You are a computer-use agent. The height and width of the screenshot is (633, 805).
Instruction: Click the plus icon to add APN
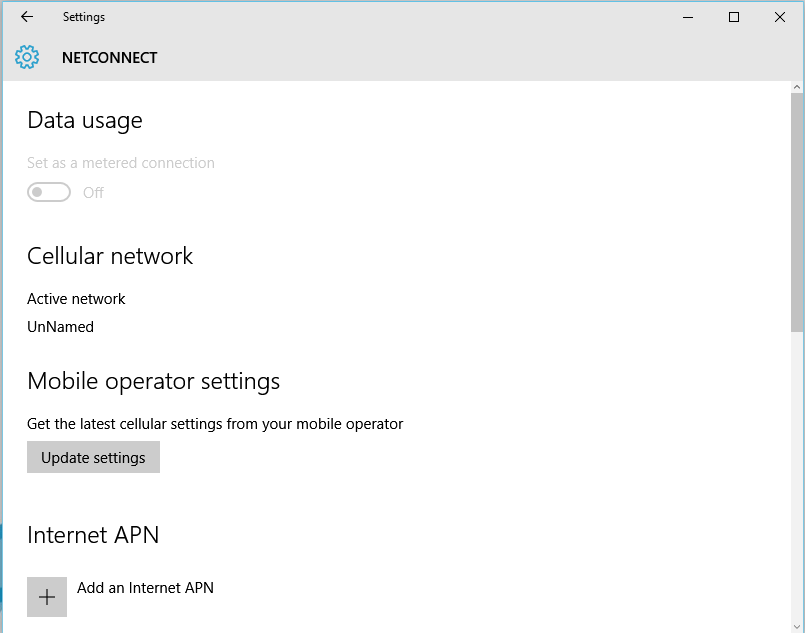(47, 597)
